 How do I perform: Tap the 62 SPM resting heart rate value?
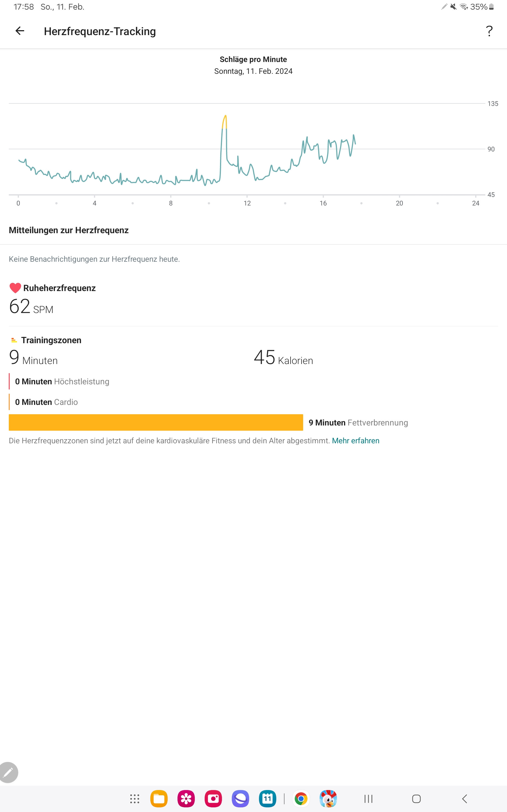(x=31, y=307)
